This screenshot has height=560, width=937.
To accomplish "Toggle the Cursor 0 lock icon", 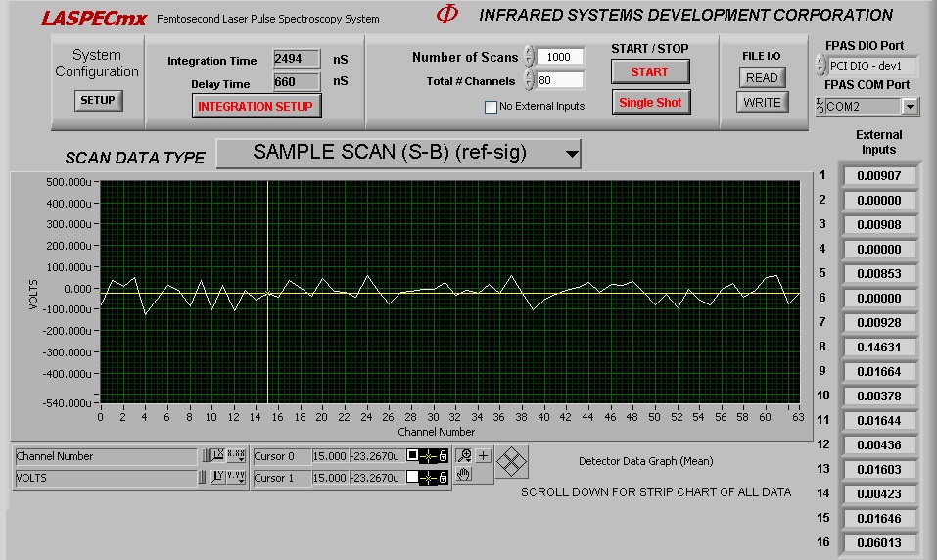I will 443,456.
